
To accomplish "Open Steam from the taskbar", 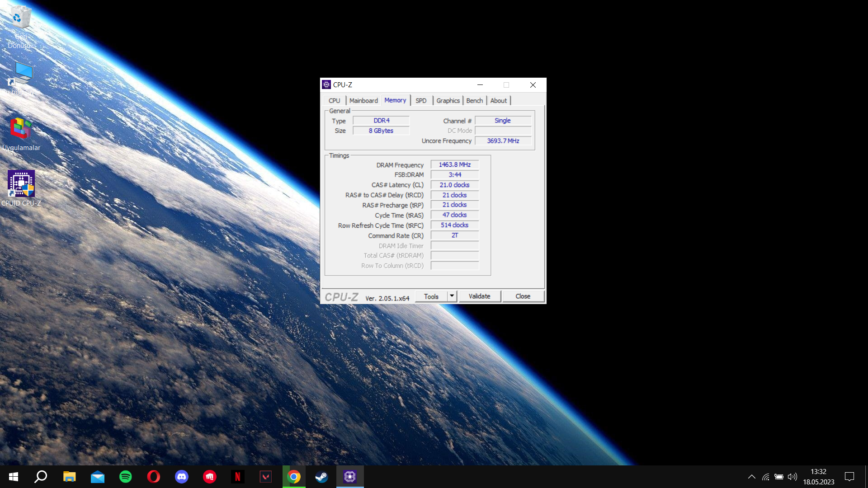I will [321, 477].
